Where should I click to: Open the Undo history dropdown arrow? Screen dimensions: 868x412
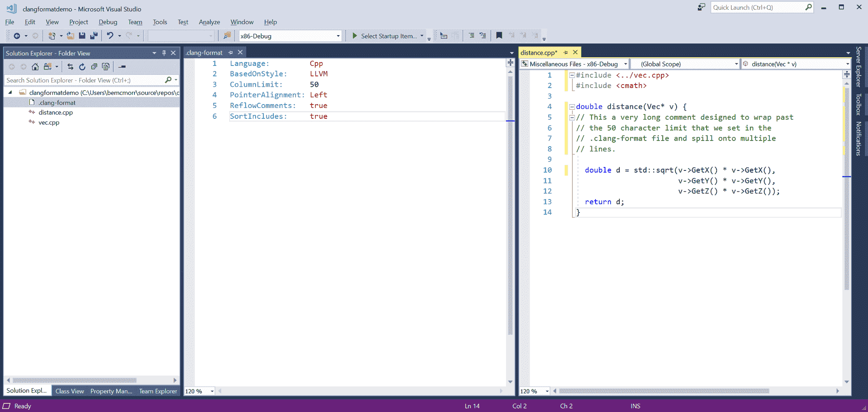coord(119,36)
